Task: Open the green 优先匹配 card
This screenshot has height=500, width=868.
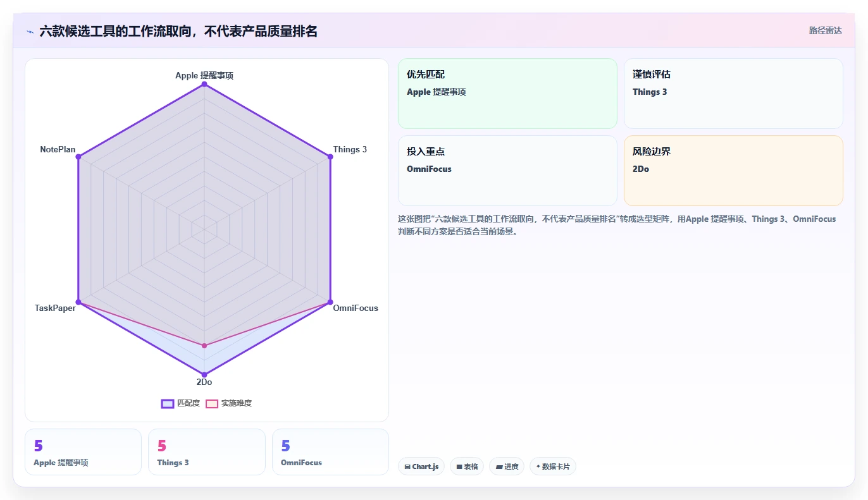Action: 507,94
